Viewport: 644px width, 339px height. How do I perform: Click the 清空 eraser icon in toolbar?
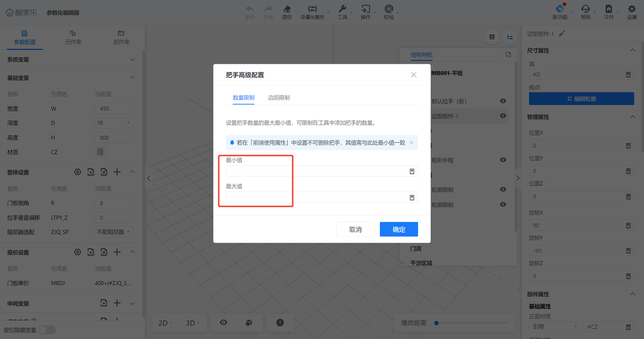287,9
